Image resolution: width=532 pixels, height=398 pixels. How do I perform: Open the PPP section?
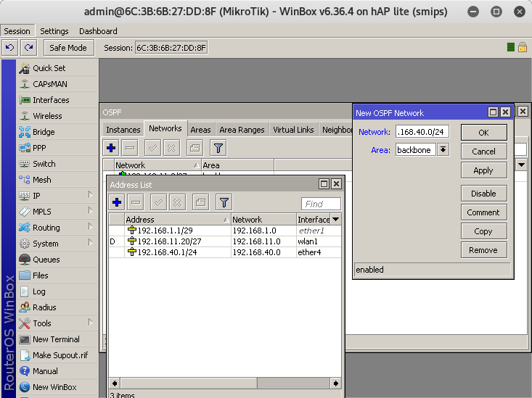click(57, 148)
